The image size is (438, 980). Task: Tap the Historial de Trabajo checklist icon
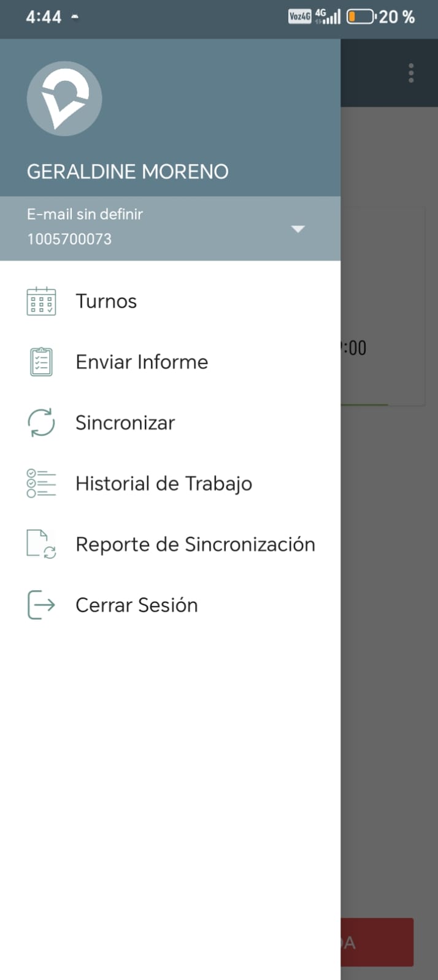41,484
